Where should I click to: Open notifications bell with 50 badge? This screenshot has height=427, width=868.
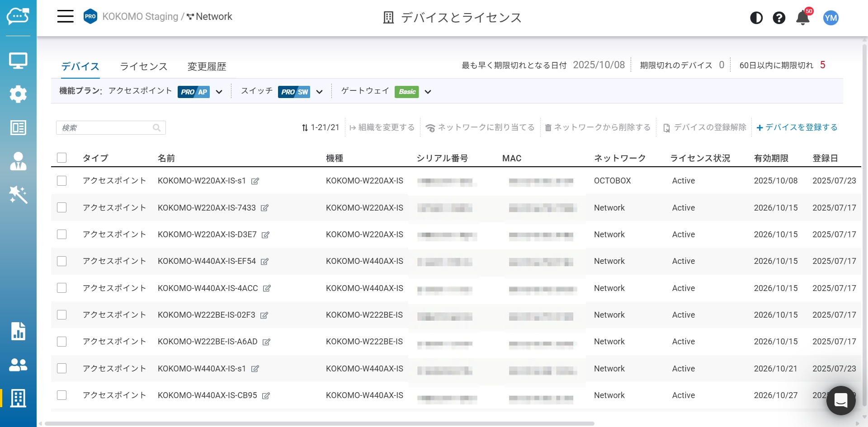click(x=803, y=18)
